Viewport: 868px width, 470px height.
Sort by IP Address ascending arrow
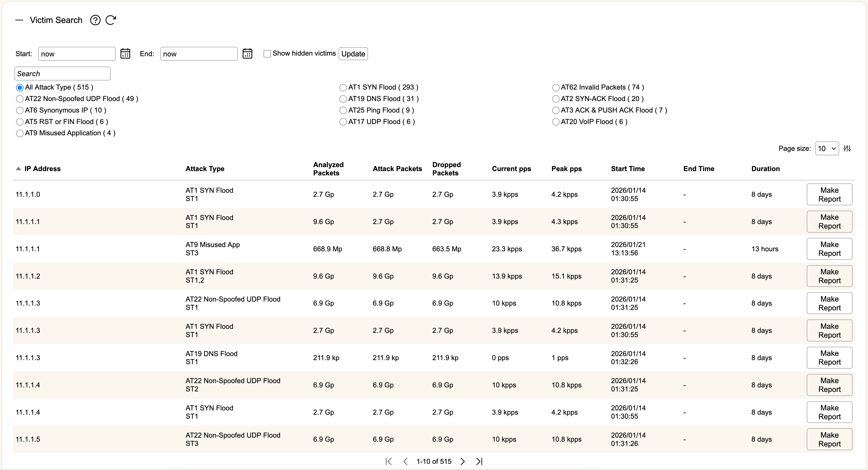tap(18, 169)
